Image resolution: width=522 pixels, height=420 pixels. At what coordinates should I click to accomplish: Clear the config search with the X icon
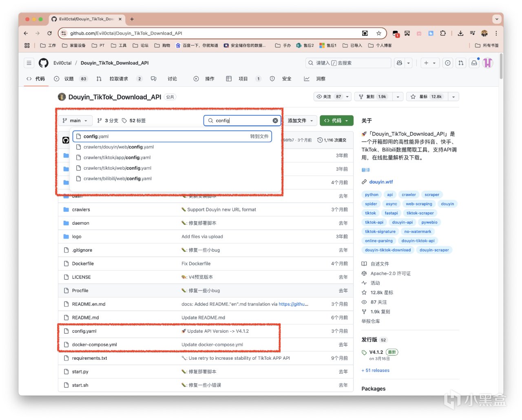(275, 121)
